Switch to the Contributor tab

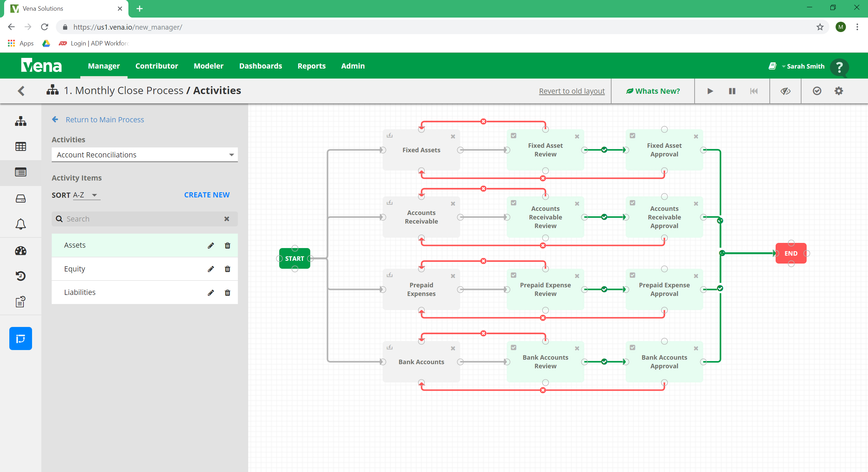(157, 66)
